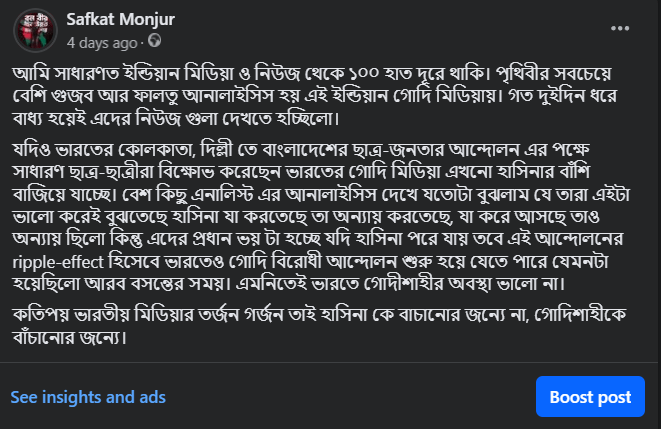
Task: Click the line beginning "বাজিয়ে যাচ্ছে"
Action: tap(250, 192)
